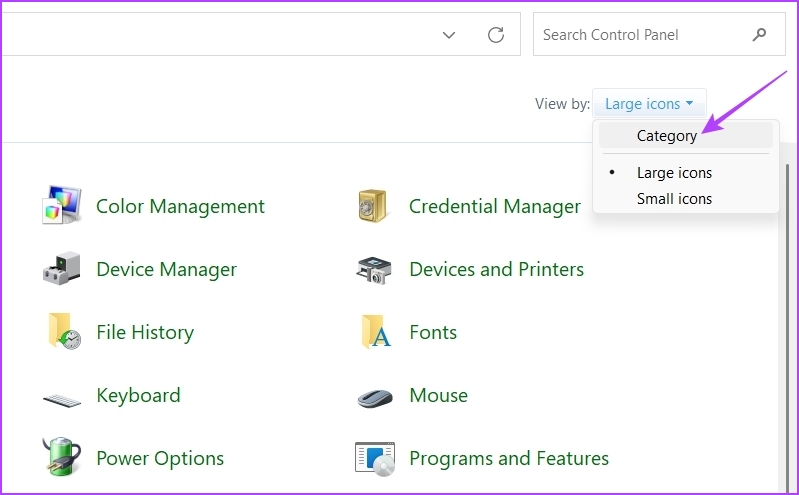Screen dimensions: 799x495
Task: Open the File History folder icon
Action: tap(61, 332)
